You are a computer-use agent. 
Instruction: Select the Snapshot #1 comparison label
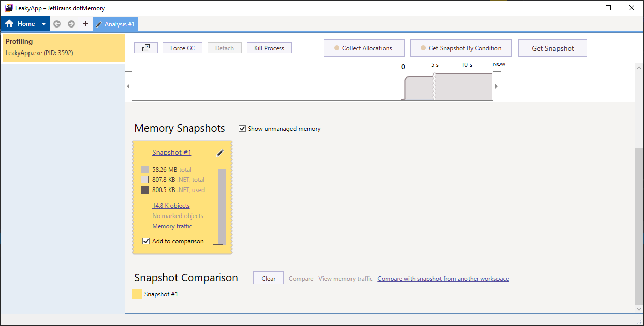pos(161,294)
